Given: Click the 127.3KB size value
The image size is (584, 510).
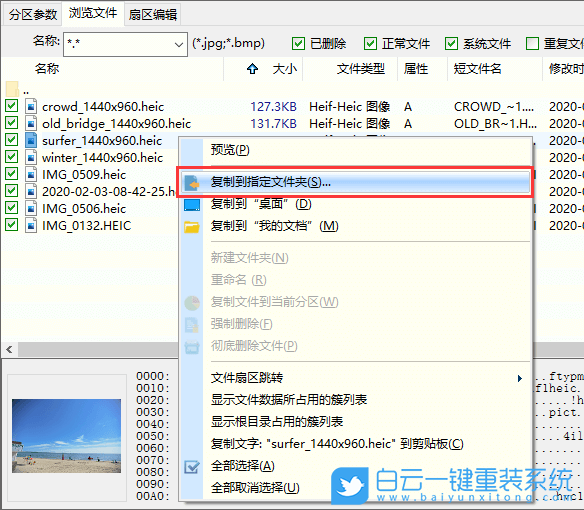Looking at the screenshot, I should click(273, 107).
